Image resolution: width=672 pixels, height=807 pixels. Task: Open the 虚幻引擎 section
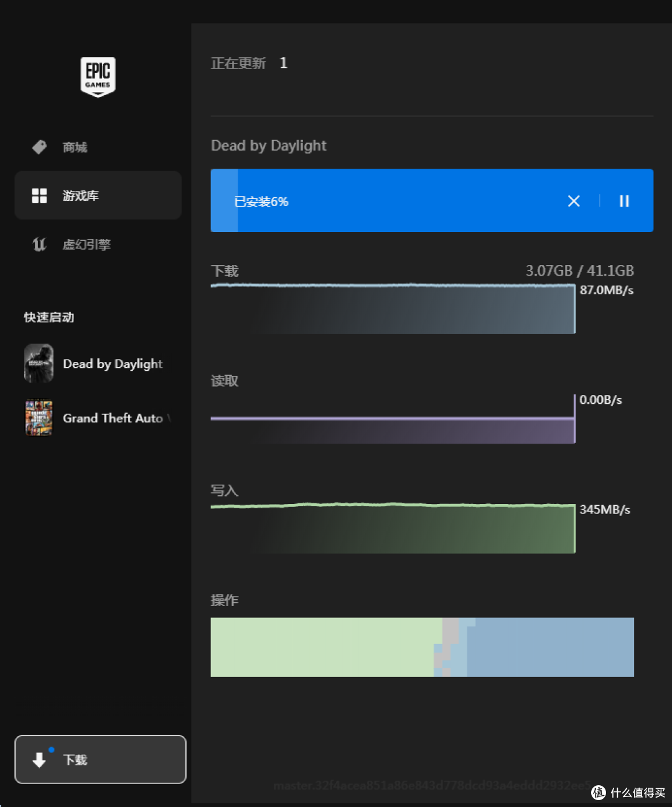pyautogui.click(x=86, y=245)
